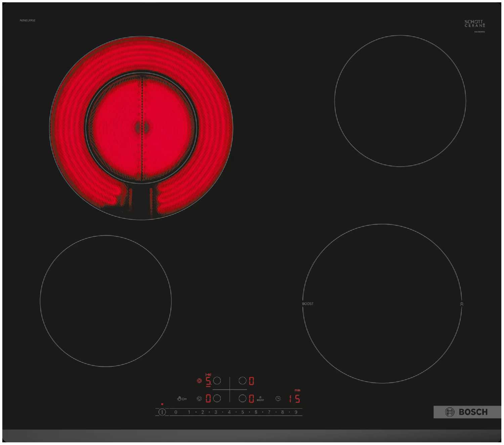The width and height of the screenshot is (504, 445).
Task: Tap the timer clock icon
Action: pyautogui.click(x=278, y=399)
